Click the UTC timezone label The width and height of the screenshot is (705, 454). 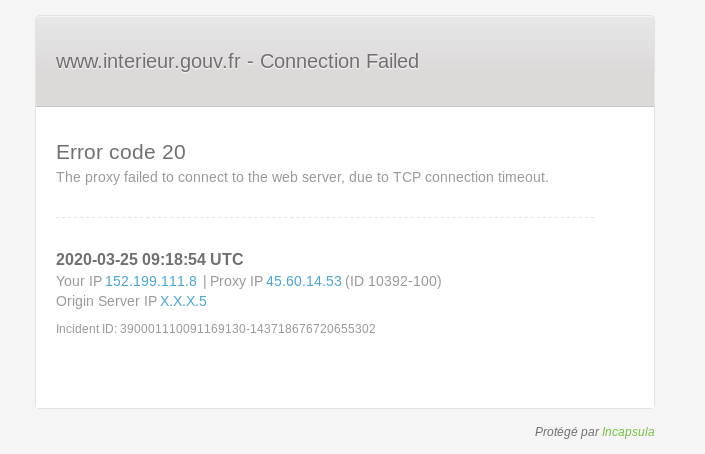point(227,259)
